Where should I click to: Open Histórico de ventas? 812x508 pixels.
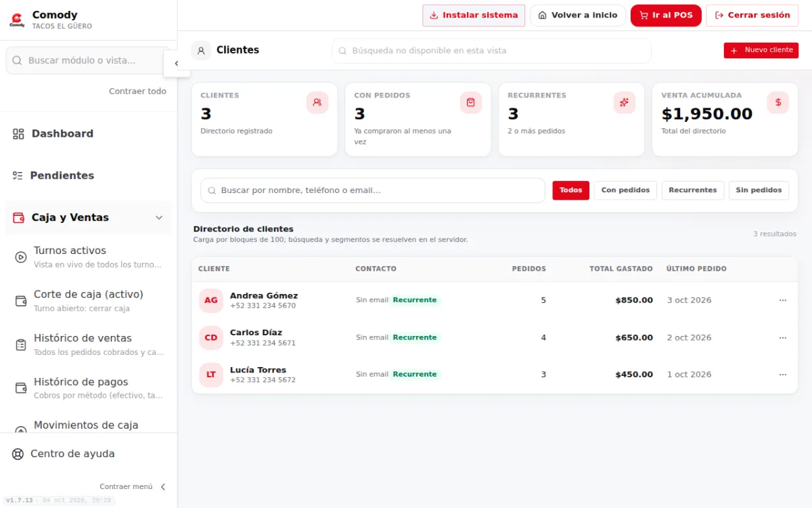pyautogui.click(x=88, y=345)
